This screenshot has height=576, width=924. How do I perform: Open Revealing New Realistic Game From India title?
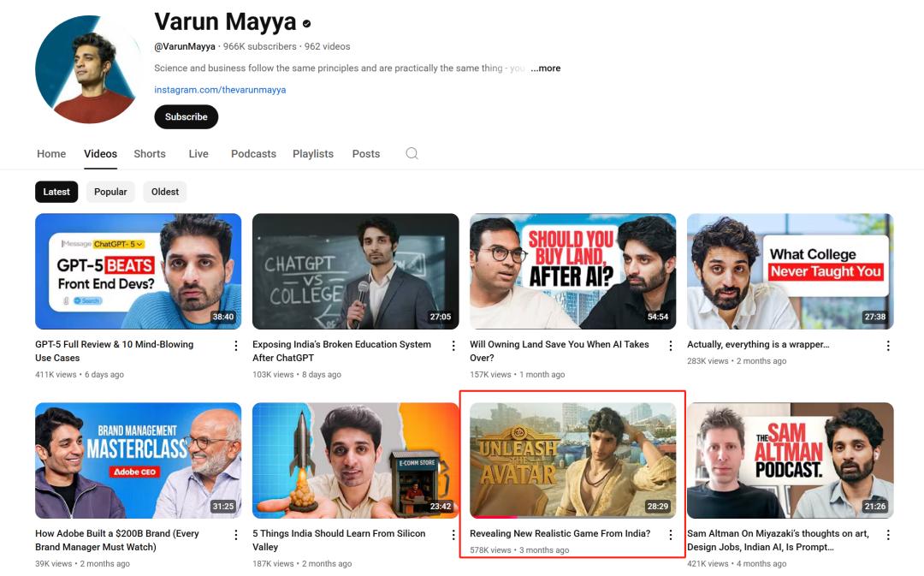pos(560,533)
